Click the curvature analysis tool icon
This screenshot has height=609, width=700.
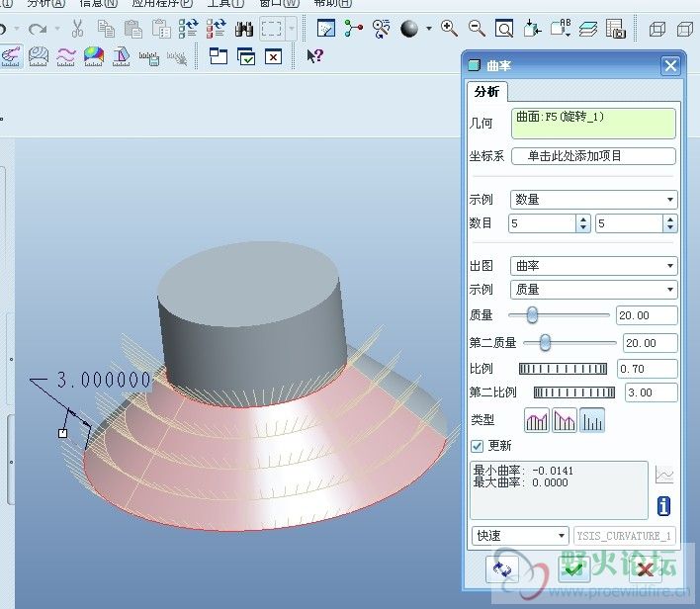click(11, 56)
